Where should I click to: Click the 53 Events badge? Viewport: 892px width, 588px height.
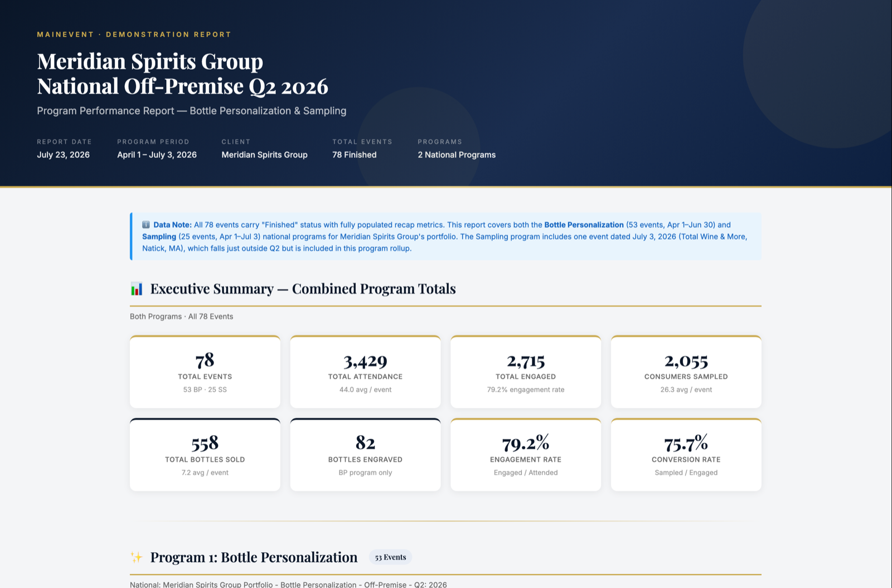(x=390, y=557)
